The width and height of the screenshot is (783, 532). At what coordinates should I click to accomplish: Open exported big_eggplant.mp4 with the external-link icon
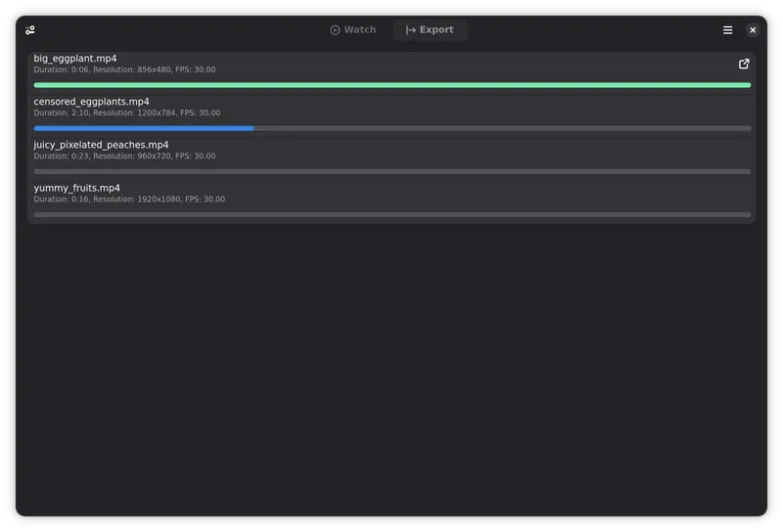744,65
